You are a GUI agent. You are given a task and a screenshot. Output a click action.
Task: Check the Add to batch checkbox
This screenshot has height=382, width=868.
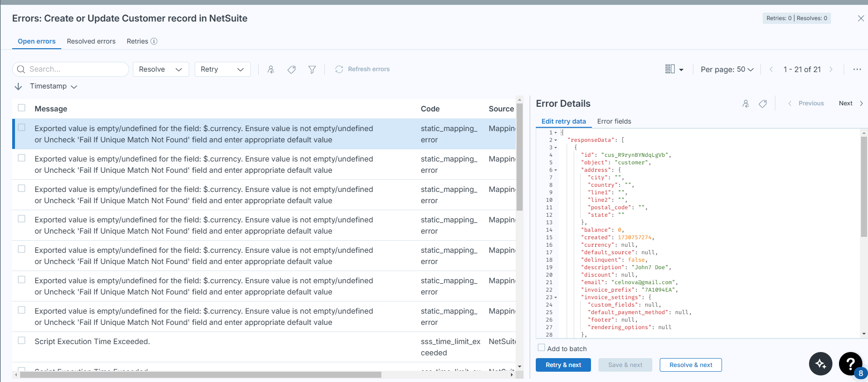tap(541, 348)
